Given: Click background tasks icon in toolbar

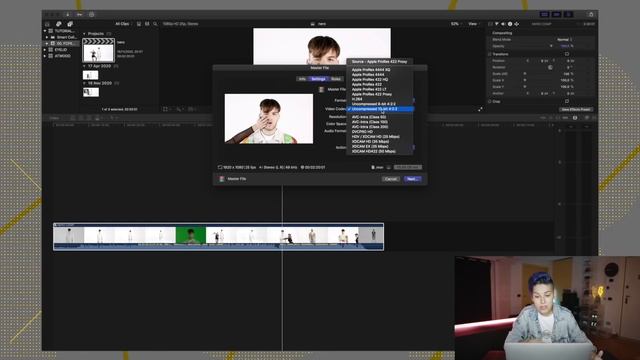Looking at the screenshot, I should 91,14.
